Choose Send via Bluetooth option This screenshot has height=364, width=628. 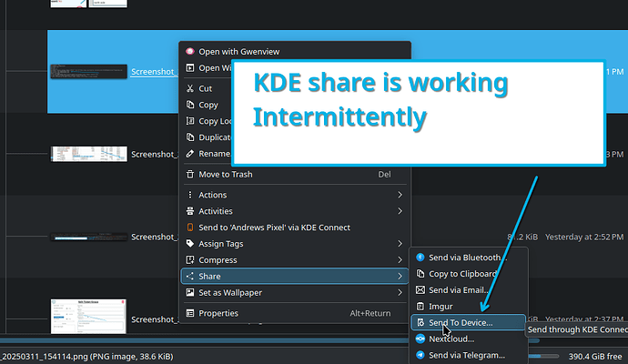click(469, 258)
